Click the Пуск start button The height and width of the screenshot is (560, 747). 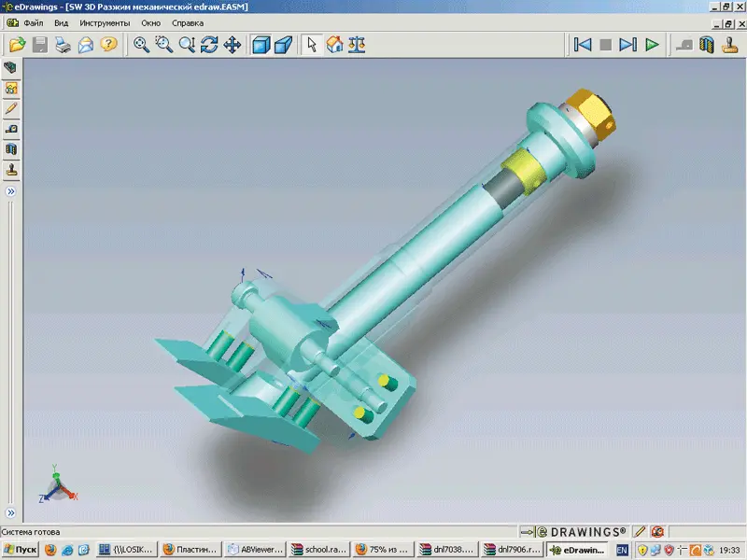tap(20, 550)
